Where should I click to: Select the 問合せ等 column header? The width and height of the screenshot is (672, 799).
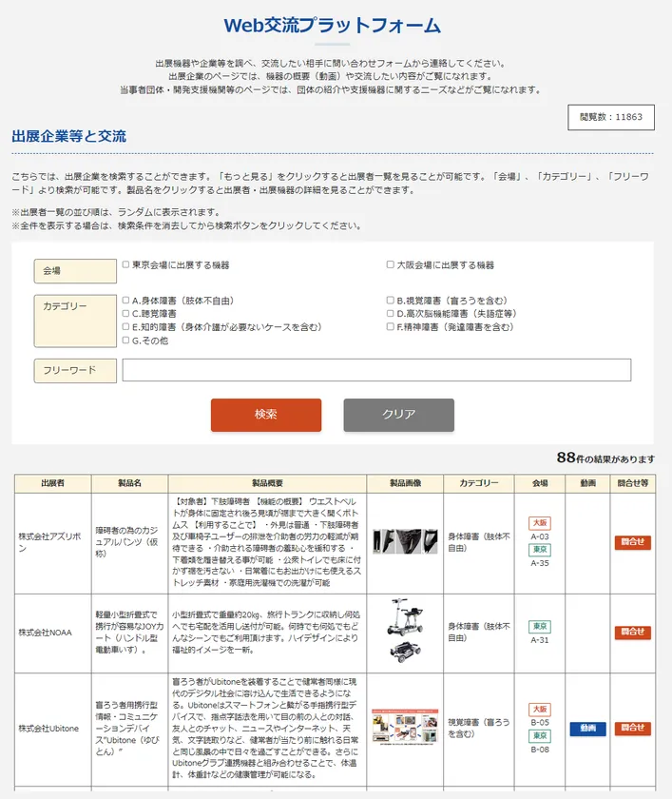tap(633, 483)
